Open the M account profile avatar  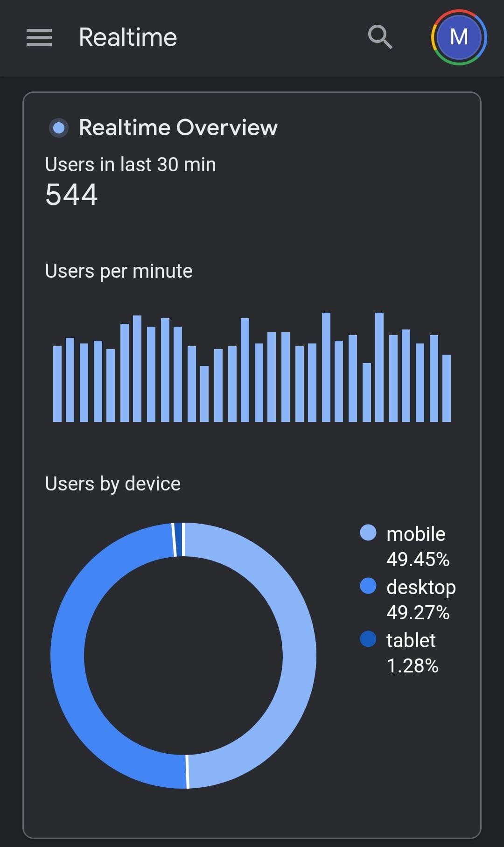(x=459, y=37)
